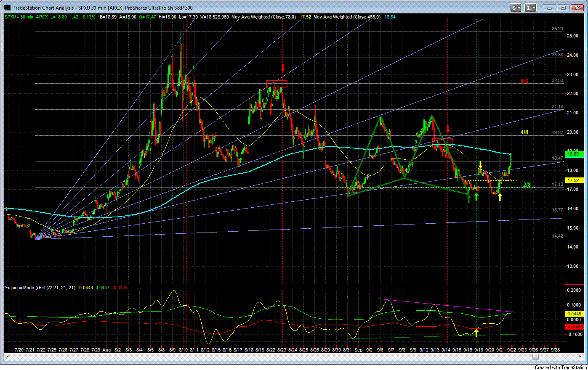Viewport: 588px width, 370px height.
Task: Click the 23.88 level label
Action: coord(557,55)
